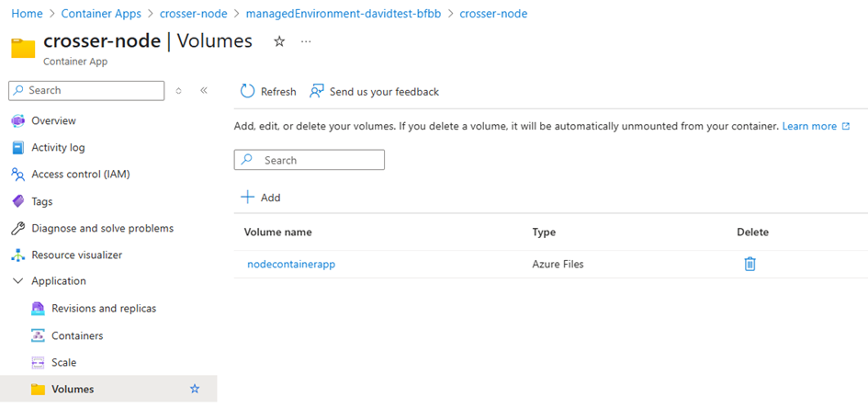868x408 pixels.
Task: Click the magnifier icon in volumes search
Action: tap(247, 160)
